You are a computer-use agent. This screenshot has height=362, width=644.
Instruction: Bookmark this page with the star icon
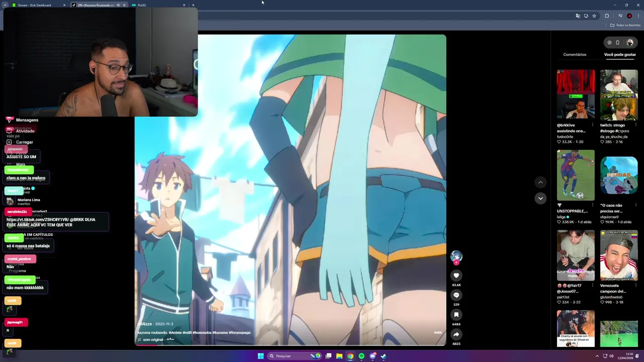(x=594, y=16)
